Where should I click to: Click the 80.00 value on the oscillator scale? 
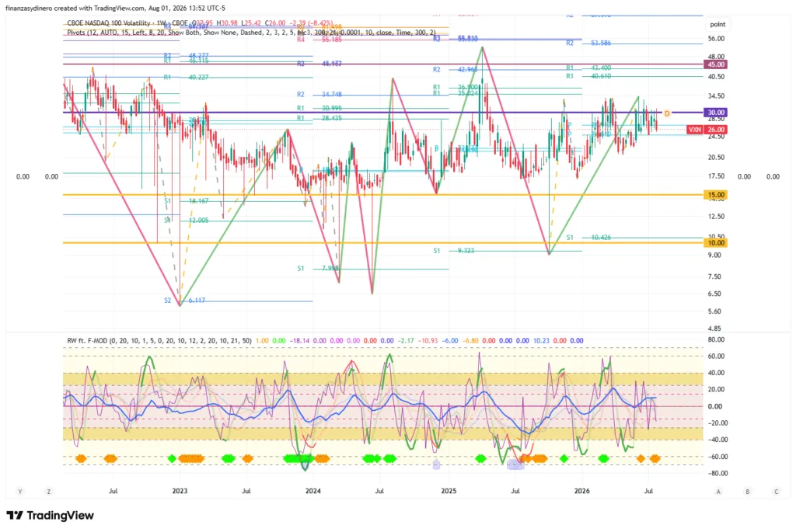[716, 340]
